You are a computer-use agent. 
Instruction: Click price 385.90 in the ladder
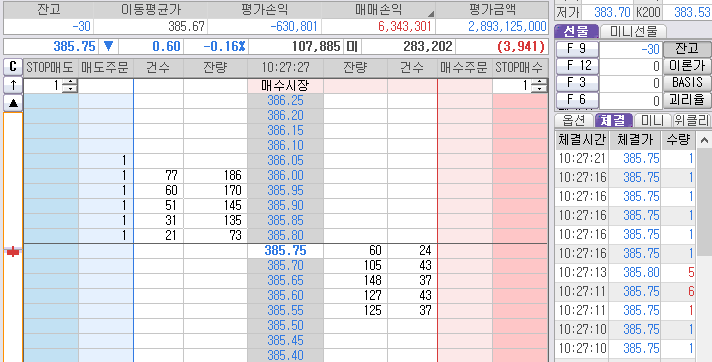click(x=285, y=206)
